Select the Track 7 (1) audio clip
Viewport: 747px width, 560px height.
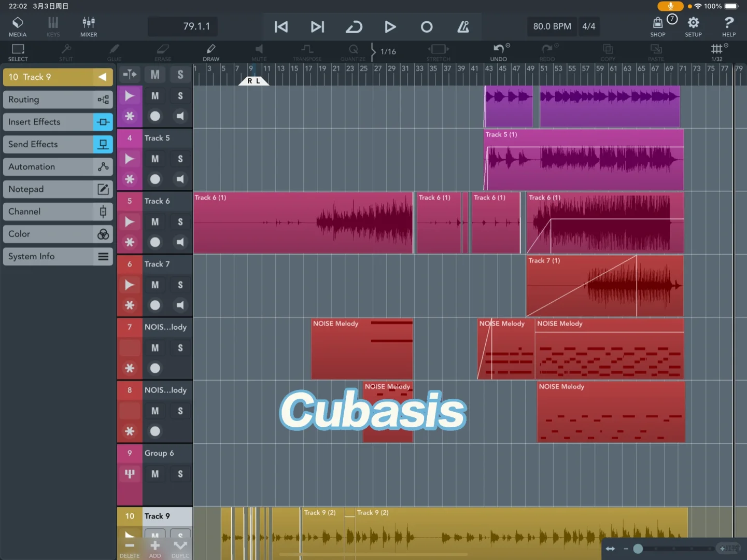click(x=605, y=286)
